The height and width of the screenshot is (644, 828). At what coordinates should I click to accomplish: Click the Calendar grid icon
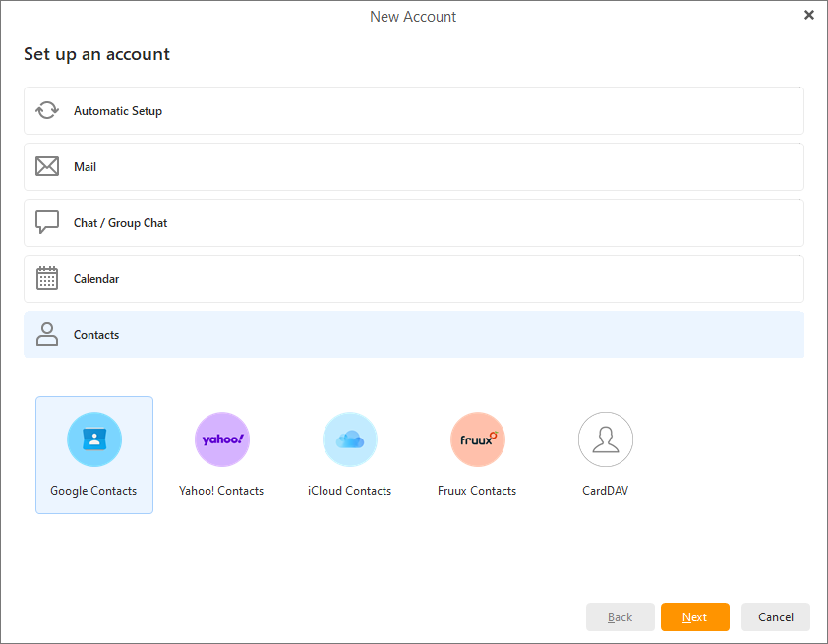pos(47,279)
